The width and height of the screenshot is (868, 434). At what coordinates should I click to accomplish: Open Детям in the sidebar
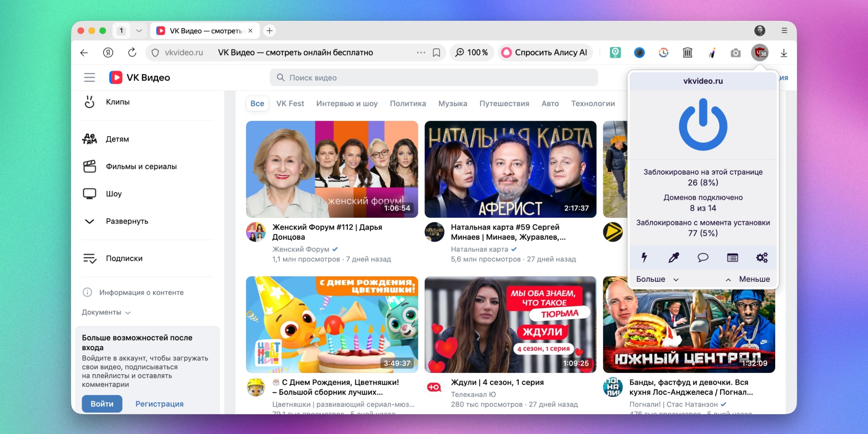(x=147, y=139)
